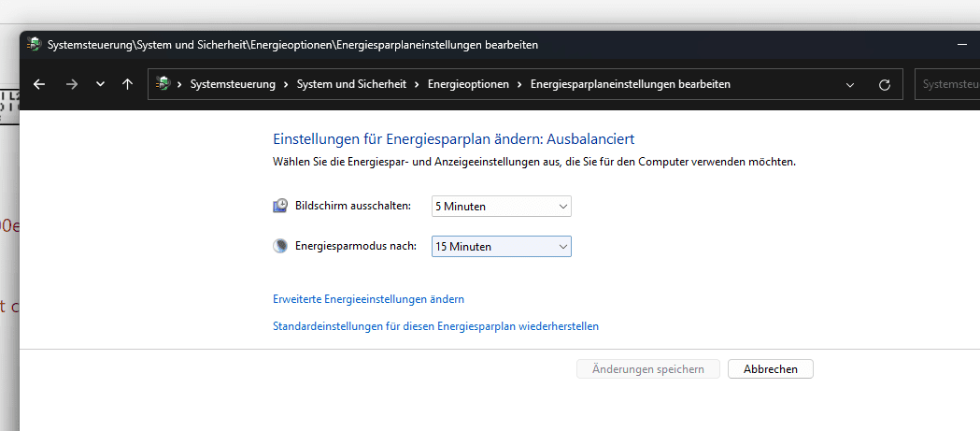Click the forward navigation arrow
980x431 pixels.
coord(71,84)
